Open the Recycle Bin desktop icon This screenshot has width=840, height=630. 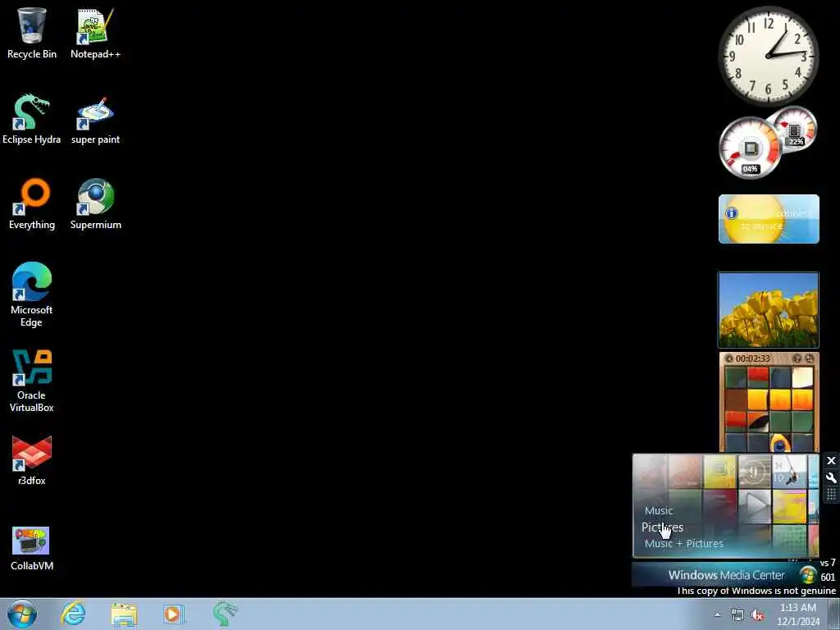coord(32,34)
